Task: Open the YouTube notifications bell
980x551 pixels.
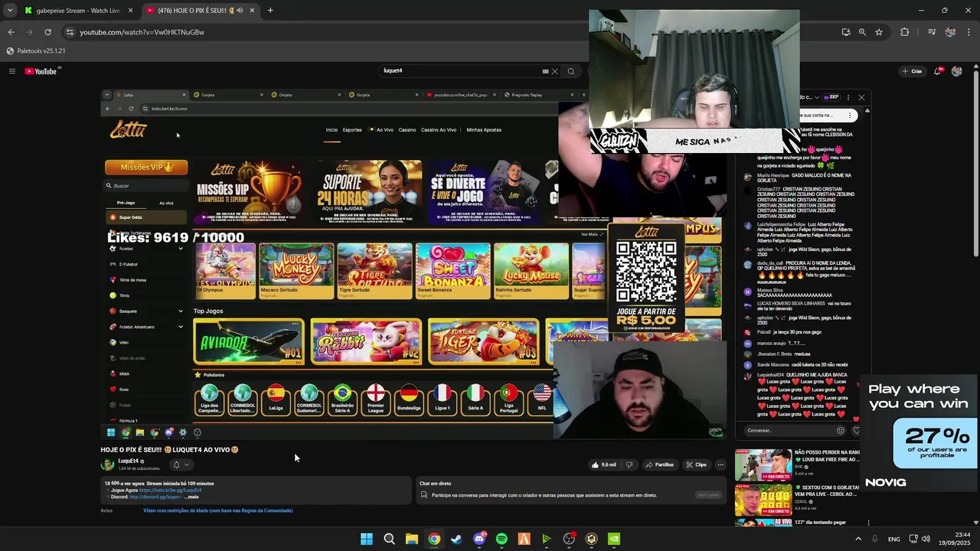Action: pyautogui.click(x=937, y=71)
